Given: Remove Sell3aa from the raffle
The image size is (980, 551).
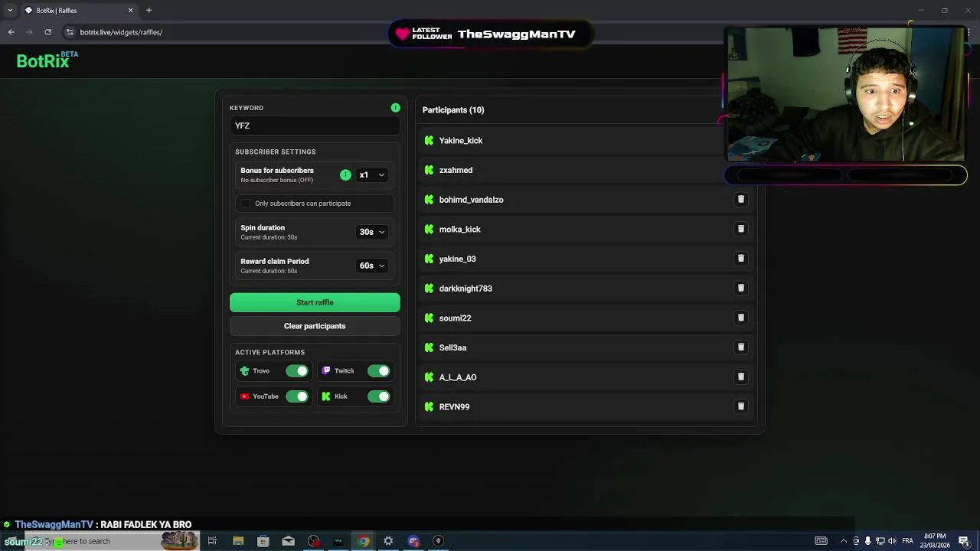Looking at the screenshot, I should (740, 347).
